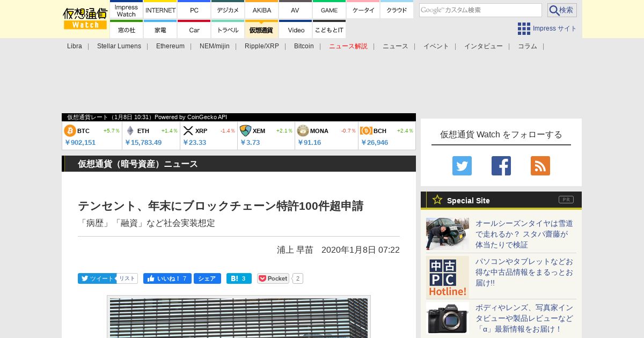Open the コラム menu link

(528, 46)
